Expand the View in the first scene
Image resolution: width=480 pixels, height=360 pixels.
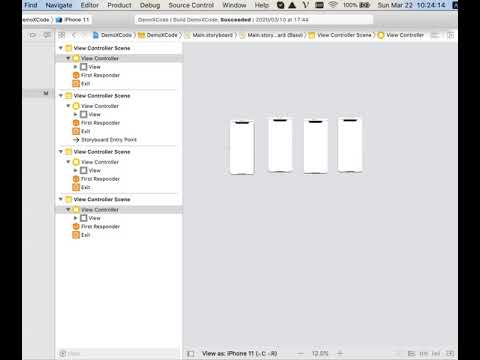click(x=75, y=67)
